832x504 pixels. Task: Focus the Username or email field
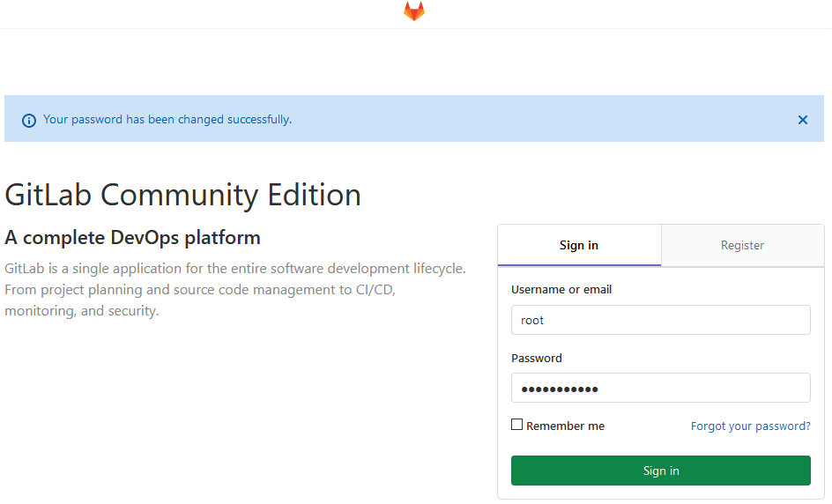pyautogui.click(x=661, y=320)
